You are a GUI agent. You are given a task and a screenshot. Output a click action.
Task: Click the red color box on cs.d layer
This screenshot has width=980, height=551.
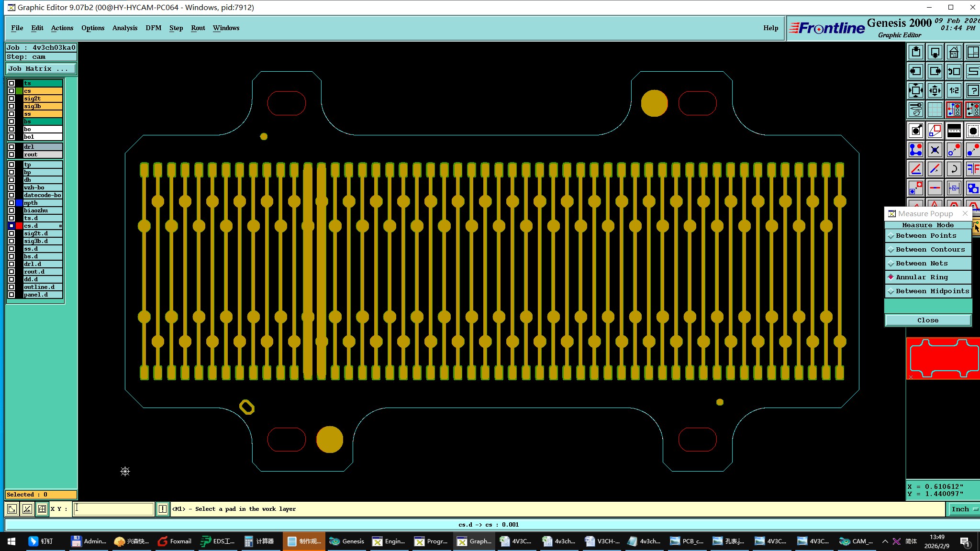point(19,226)
